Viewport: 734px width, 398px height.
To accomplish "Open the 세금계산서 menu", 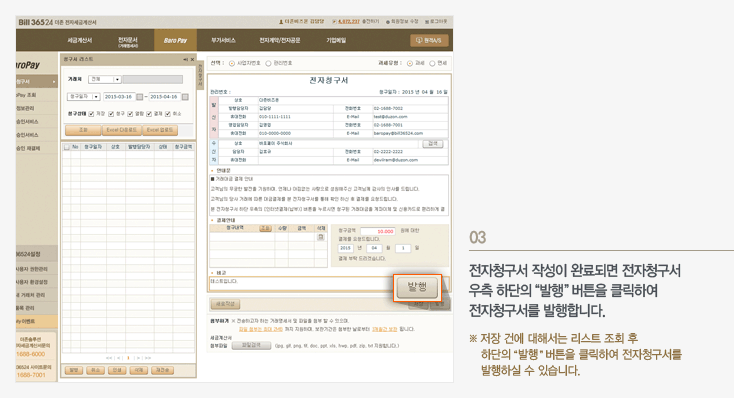I will (x=80, y=41).
